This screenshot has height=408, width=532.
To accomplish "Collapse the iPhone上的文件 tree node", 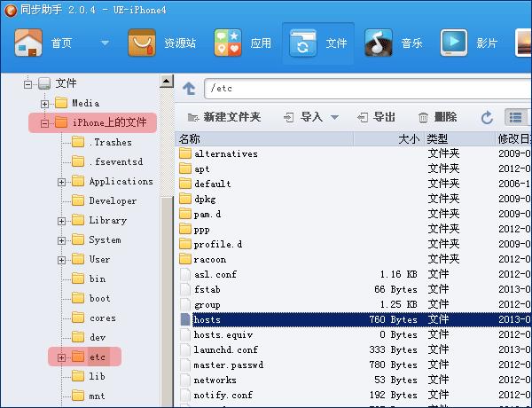I will (44, 123).
